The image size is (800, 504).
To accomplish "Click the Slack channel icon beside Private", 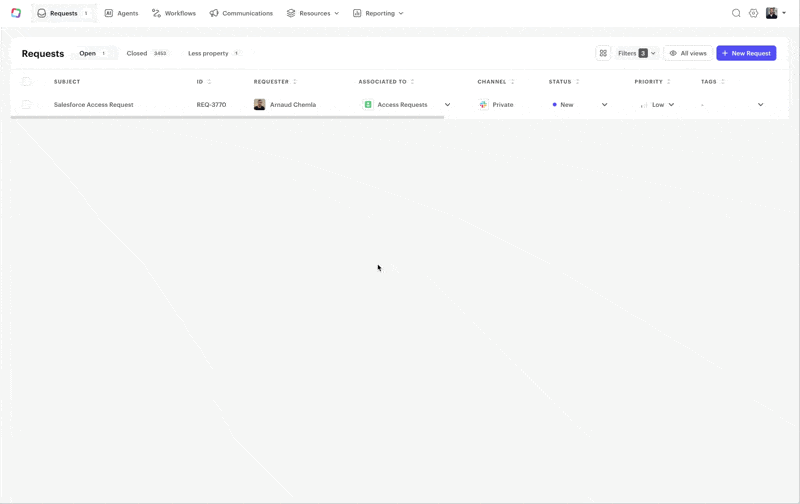I will (484, 105).
